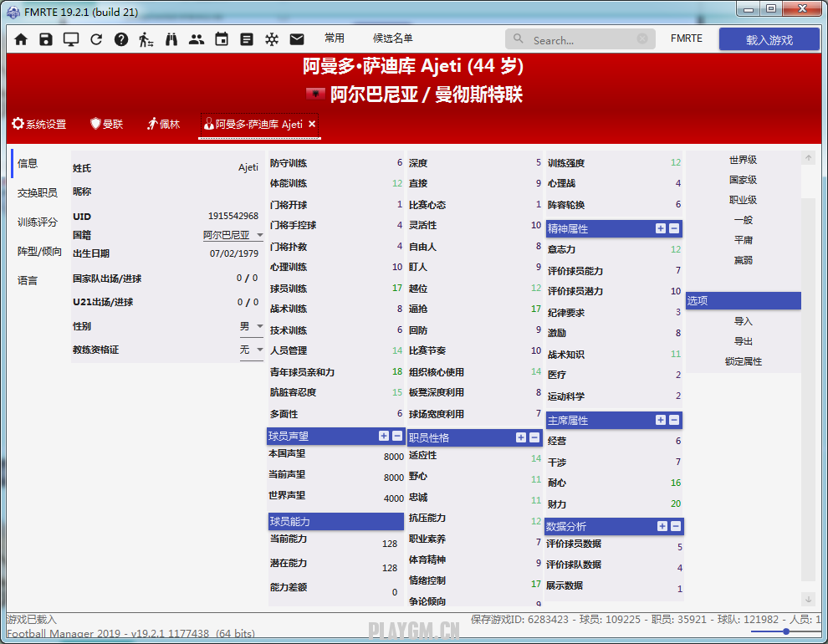Open the help question mark icon
828x644 pixels.
121,39
